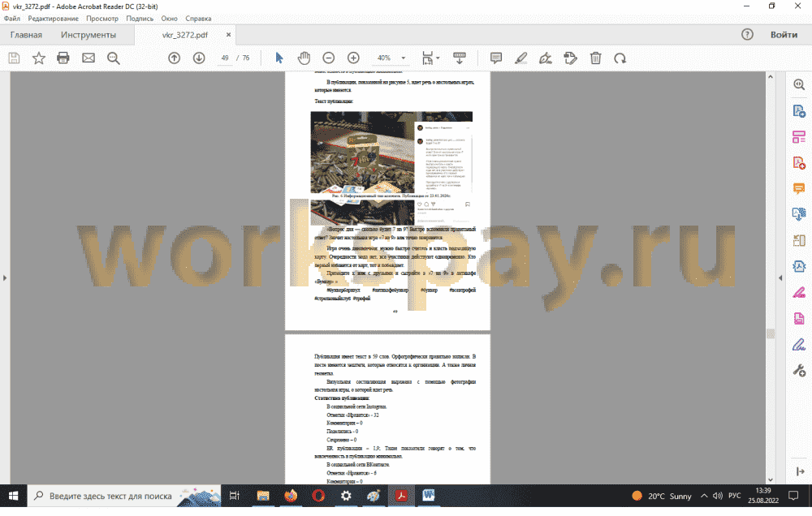This screenshot has width=812, height=516.
Task: Open the find text magnifier
Action: coord(114,58)
